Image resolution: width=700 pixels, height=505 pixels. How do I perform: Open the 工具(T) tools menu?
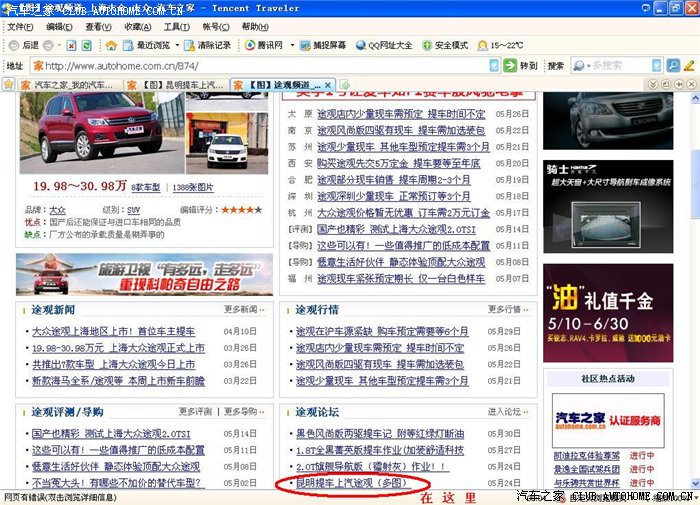(x=176, y=27)
